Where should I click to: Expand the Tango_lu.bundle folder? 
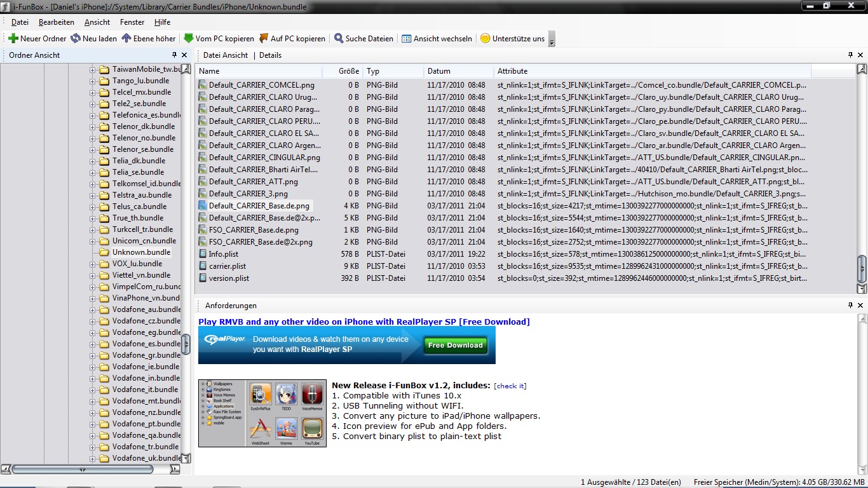(92, 81)
